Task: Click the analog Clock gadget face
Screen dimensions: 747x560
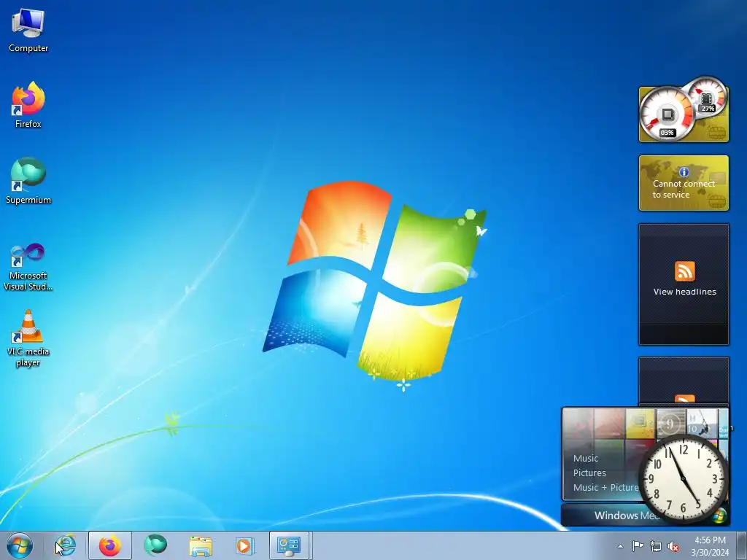Action: pos(683,479)
